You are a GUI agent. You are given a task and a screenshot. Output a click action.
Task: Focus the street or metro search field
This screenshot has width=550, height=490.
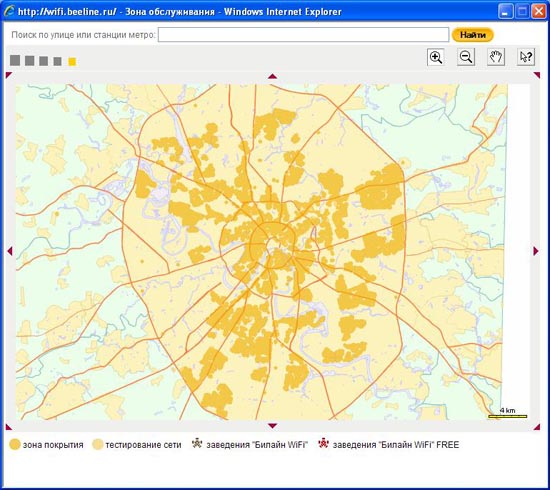303,35
